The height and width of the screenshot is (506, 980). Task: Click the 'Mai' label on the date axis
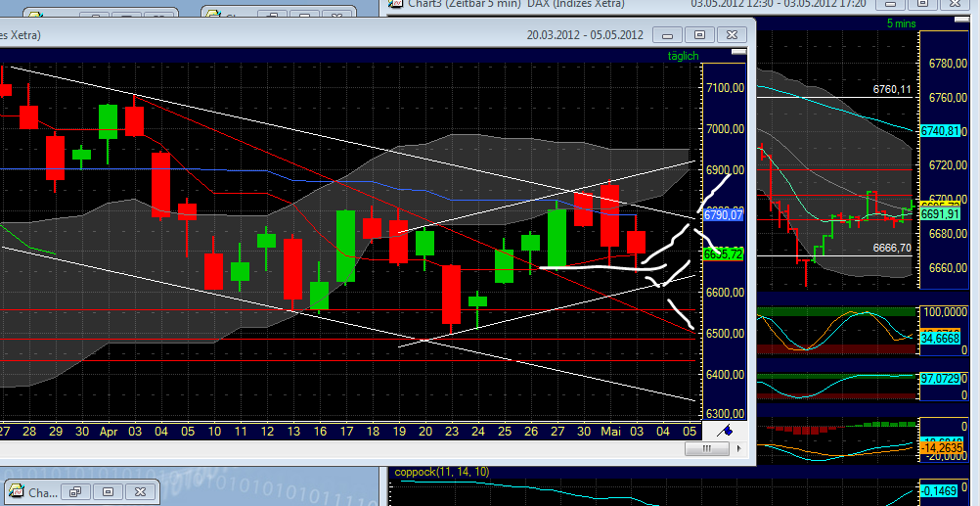(610, 432)
